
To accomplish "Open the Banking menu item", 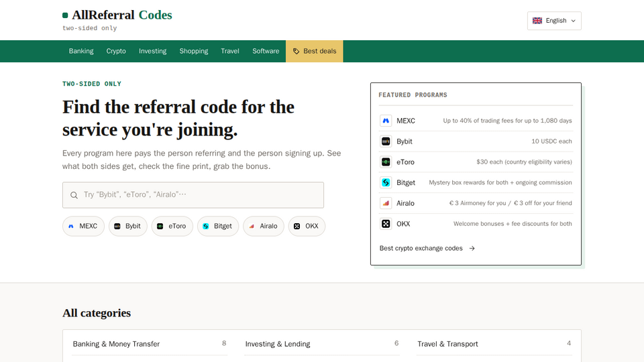I will point(81,51).
